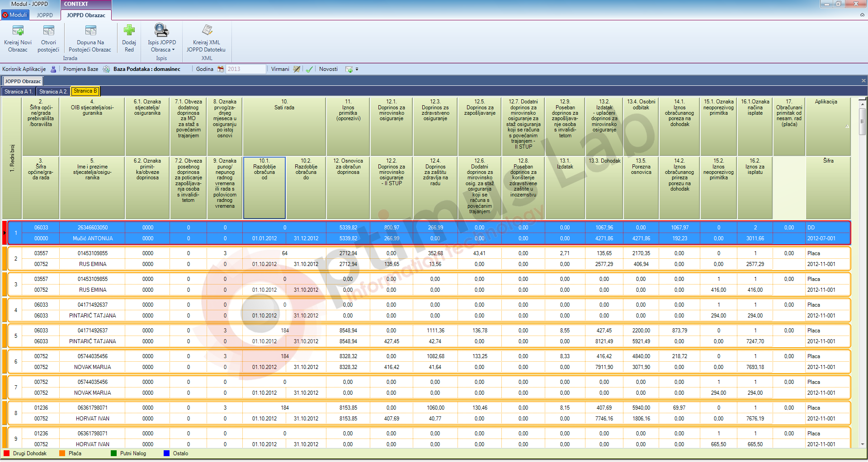Collapse the ribbon using the chevron
The width and height of the screenshot is (868, 462).
tap(862, 15)
